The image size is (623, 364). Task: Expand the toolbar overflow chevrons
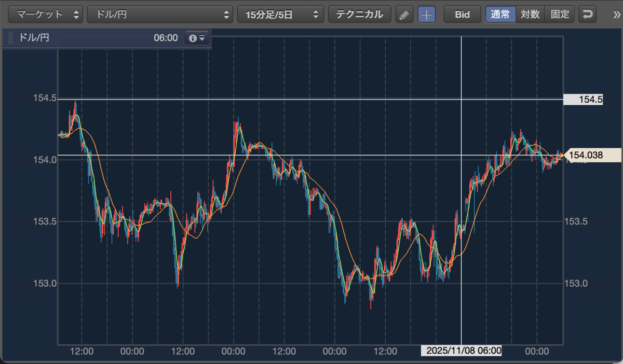tap(616, 15)
